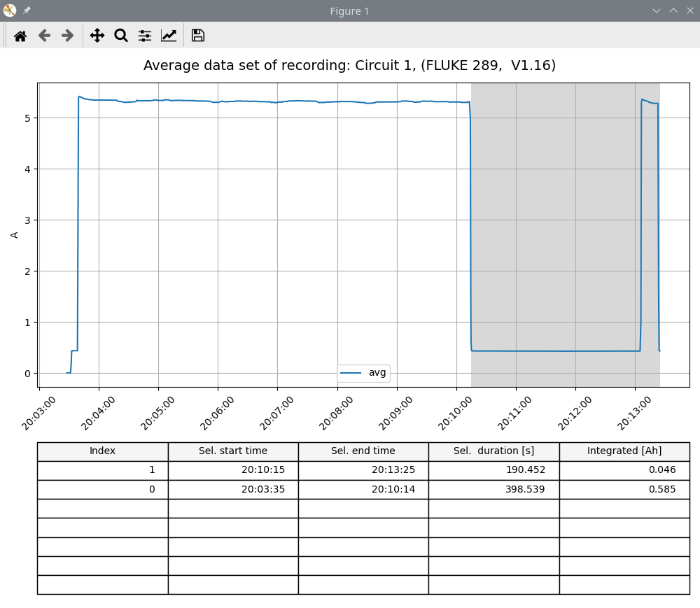700x608 pixels.
Task: Click the application icon in title bar
Action: [10, 10]
